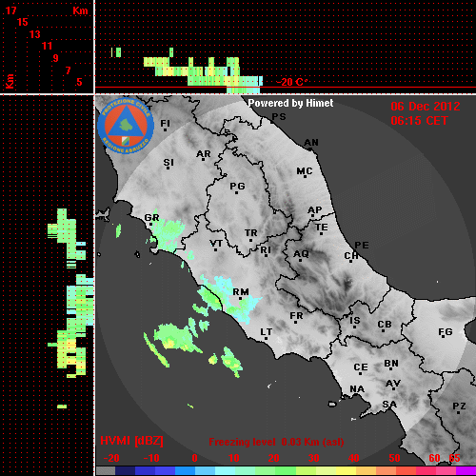Click the RM city label on map
This screenshot has width=476, height=476.
pos(241,292)
